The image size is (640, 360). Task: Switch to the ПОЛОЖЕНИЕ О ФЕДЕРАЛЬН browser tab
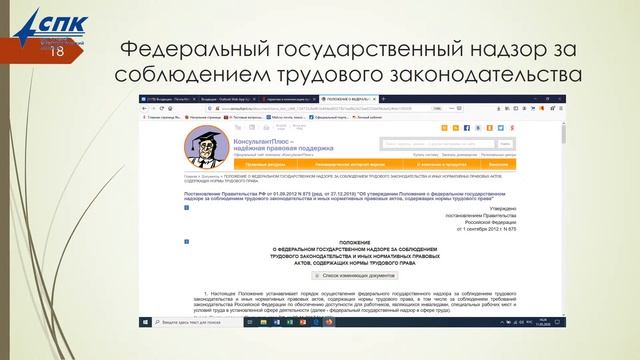(348, 99)
